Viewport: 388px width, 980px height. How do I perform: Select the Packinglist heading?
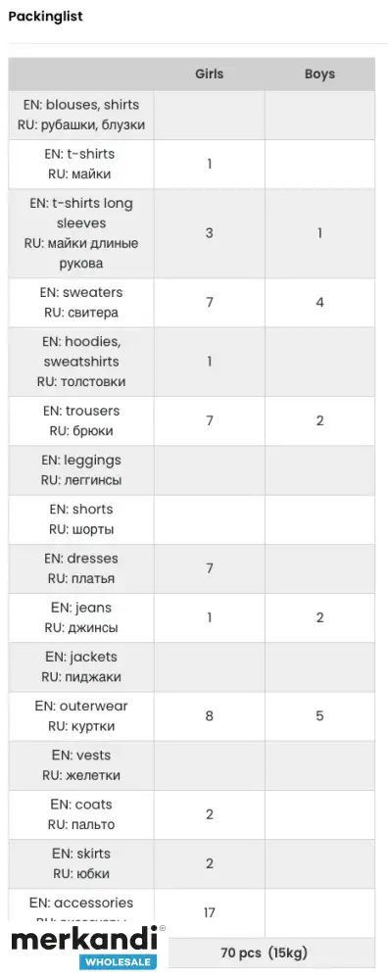[x=46, y=17]
